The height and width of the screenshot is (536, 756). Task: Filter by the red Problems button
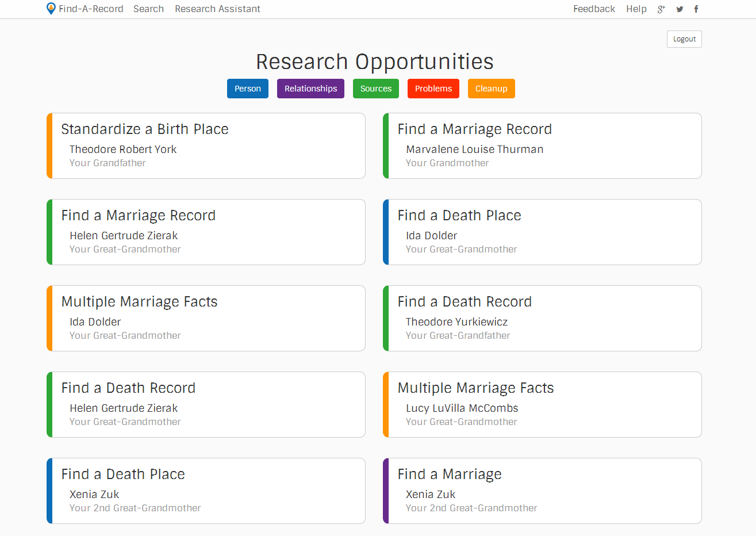(433, 89)
